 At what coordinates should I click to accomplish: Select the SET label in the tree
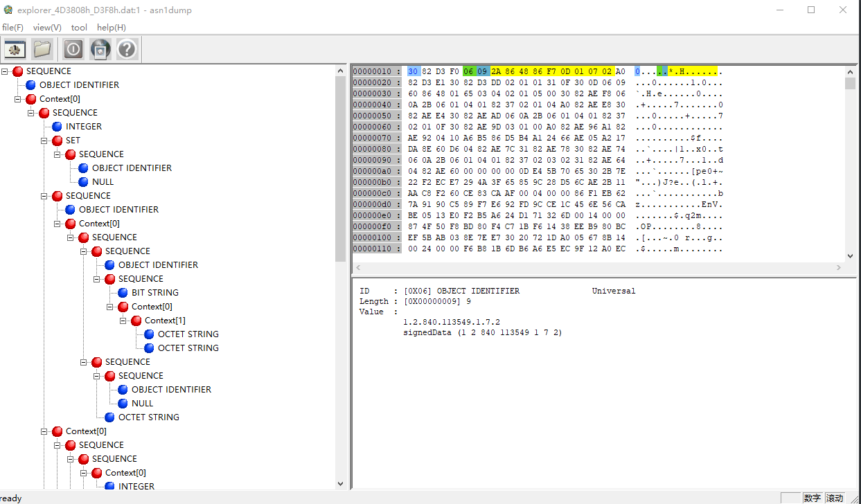point(73,141)
